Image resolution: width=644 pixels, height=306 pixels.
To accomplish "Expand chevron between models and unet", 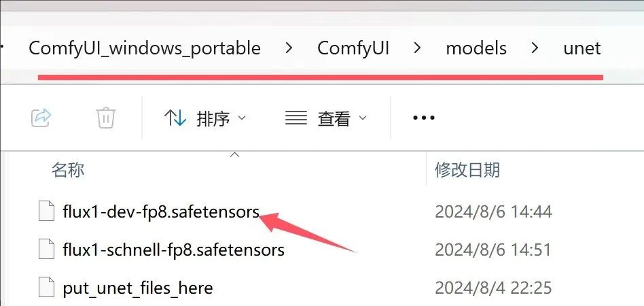I will pos(535,48).
